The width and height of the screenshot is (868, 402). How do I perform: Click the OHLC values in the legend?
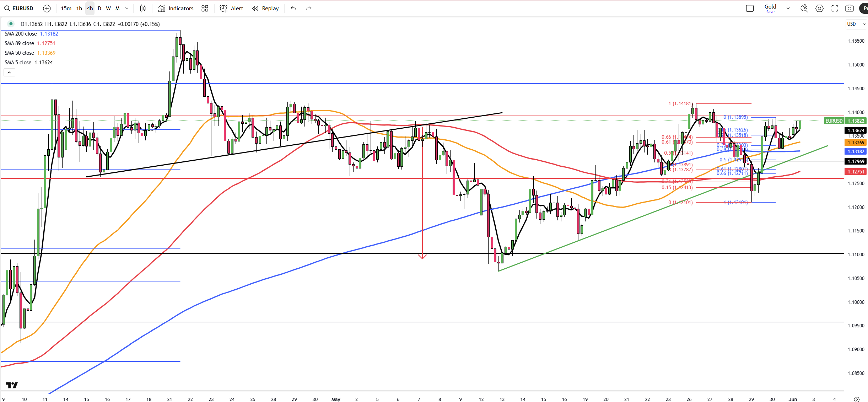coord(90,24)
